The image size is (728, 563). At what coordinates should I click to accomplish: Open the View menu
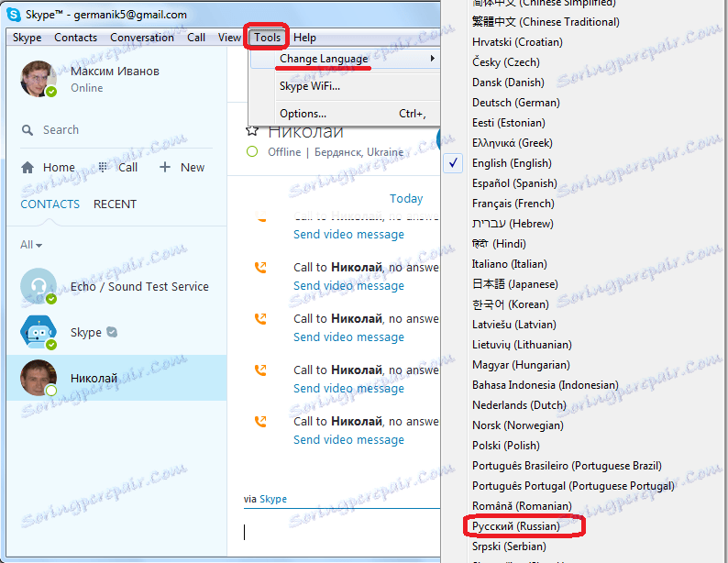229,38
